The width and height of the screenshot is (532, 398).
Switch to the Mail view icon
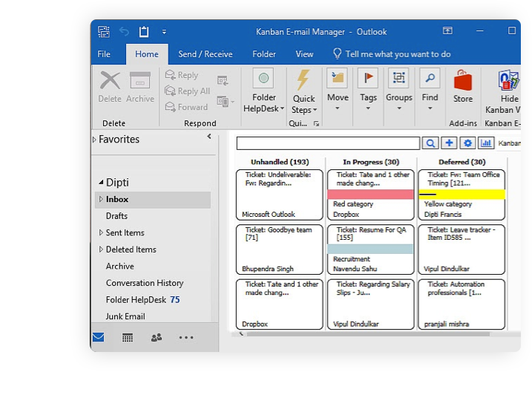99,337
